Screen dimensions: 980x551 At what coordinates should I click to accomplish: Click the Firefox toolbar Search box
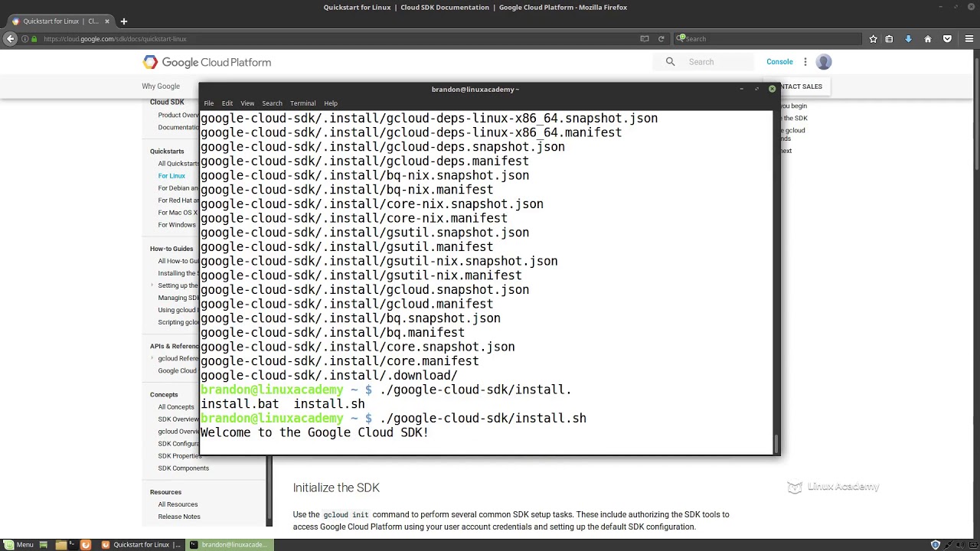pyautogui.click(x=768, y=39)
